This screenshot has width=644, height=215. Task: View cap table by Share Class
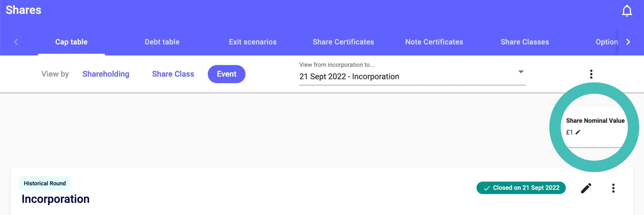pyautogui.click(x=173, y=74)
